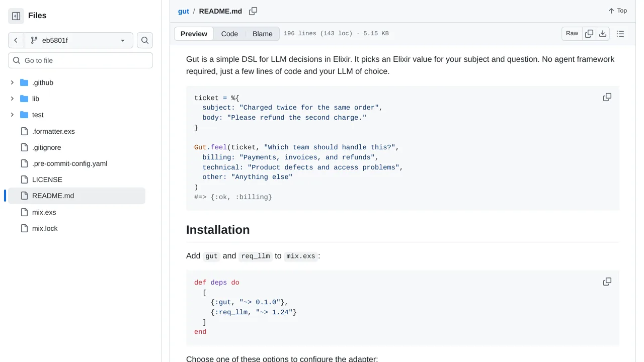Screen dimensions: 644x362
Task: Collapse the file tree side panel
Action: click(16, 16)
